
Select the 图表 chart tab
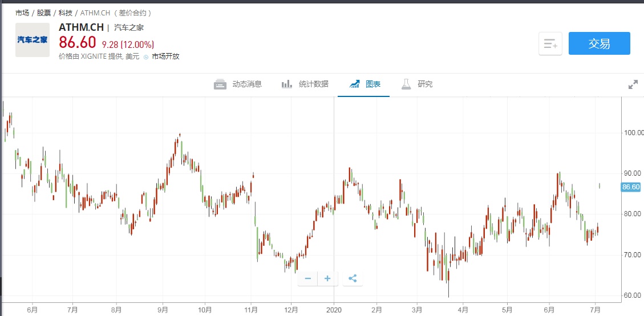click(364, 84)
